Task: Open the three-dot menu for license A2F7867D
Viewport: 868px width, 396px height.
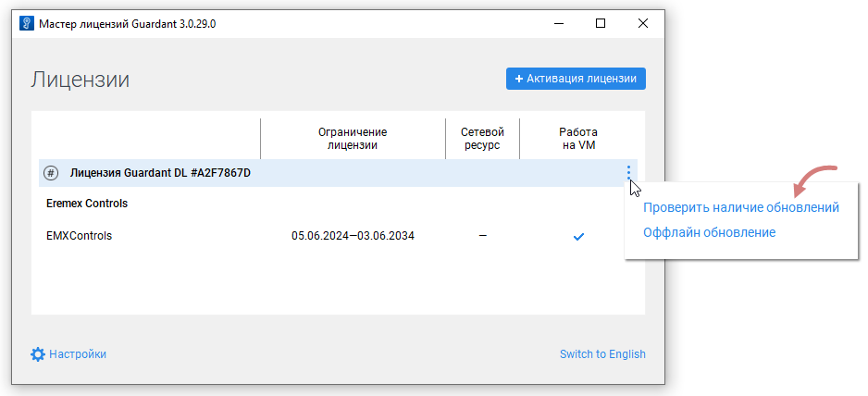Action: [629, 173]
